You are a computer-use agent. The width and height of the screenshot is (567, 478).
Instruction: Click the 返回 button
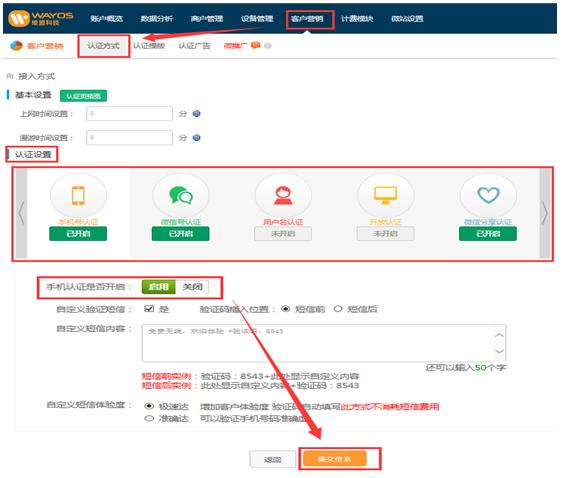(273, 460)
